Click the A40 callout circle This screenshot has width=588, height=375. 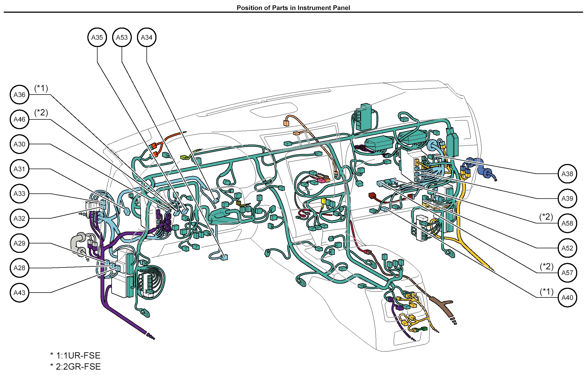click(567, 297)
